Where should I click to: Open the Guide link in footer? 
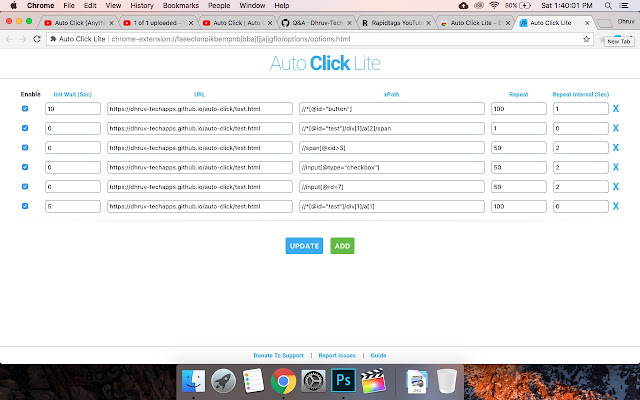tap(378, 356)
